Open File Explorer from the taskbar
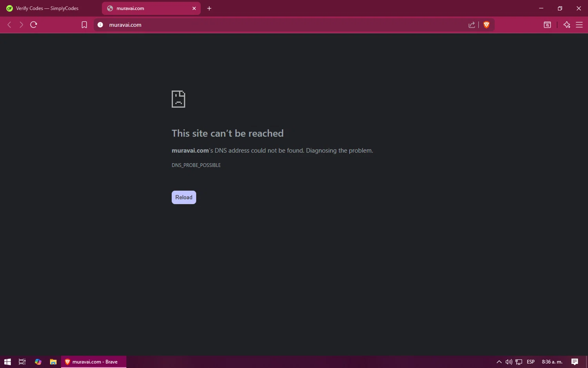This screenshot has height=368, width=588. 53,362
